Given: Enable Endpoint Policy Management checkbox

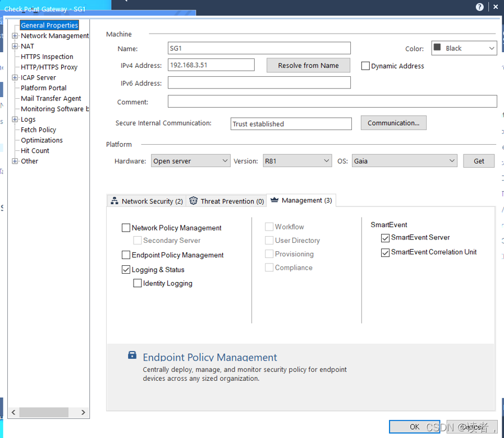Looking at the screenshot, I should 126,255.
